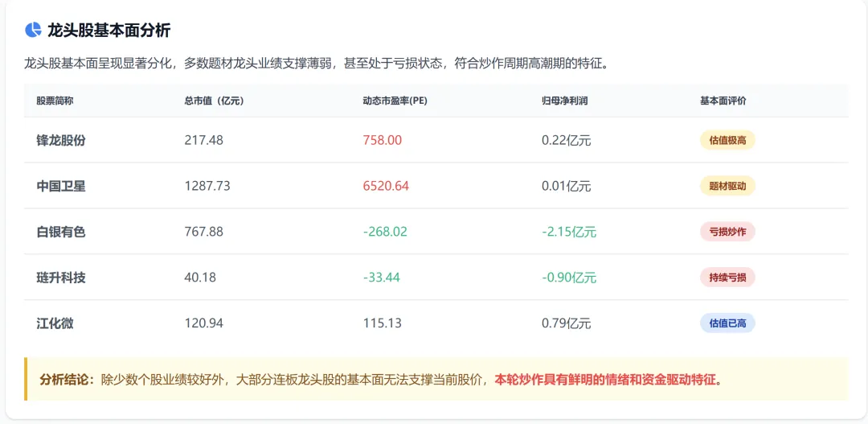The image size is (868, 424).
Task: Click market cap value 217.48
Action: pyautogui.click(x=203, y=140)
